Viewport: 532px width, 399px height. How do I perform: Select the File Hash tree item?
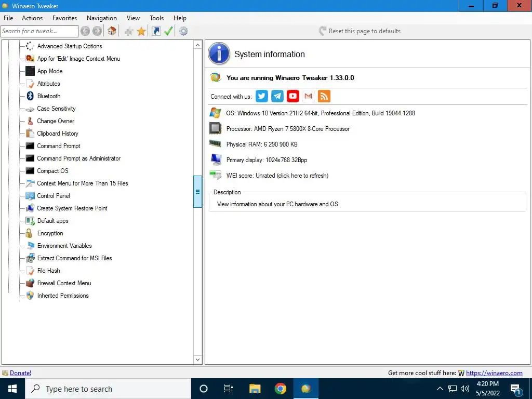click(x=48, y=270)
